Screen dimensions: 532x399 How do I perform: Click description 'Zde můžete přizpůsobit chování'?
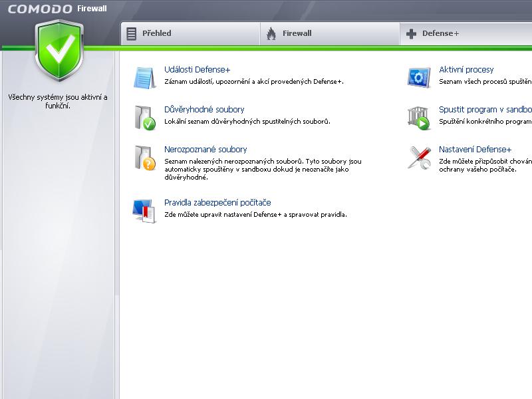[x=485, y=162]
